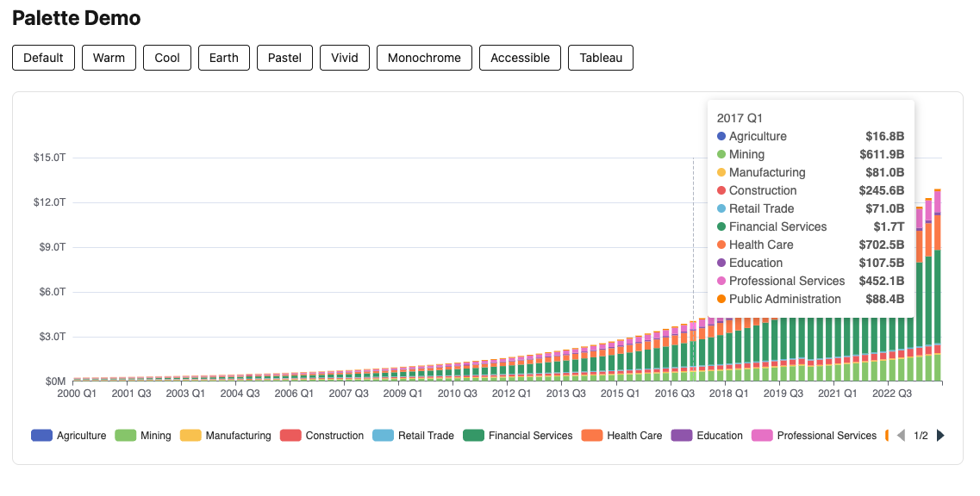Hide the Mining series via legend
Screen dimensions: 980x496
pyautogui.click(x=143, y=436)
